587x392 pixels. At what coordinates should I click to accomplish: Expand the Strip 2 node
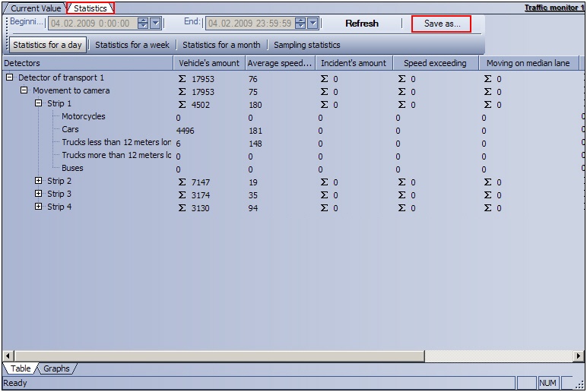tap(39, 181)
